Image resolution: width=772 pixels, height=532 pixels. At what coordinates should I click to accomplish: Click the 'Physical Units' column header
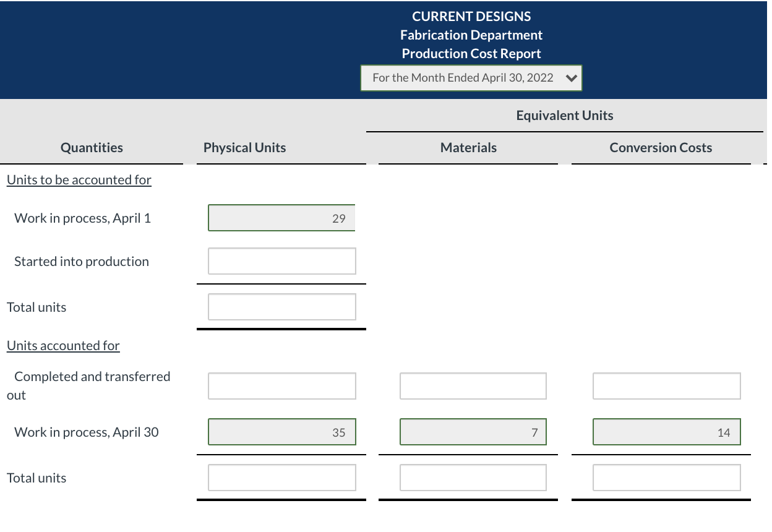pos(245,148)
